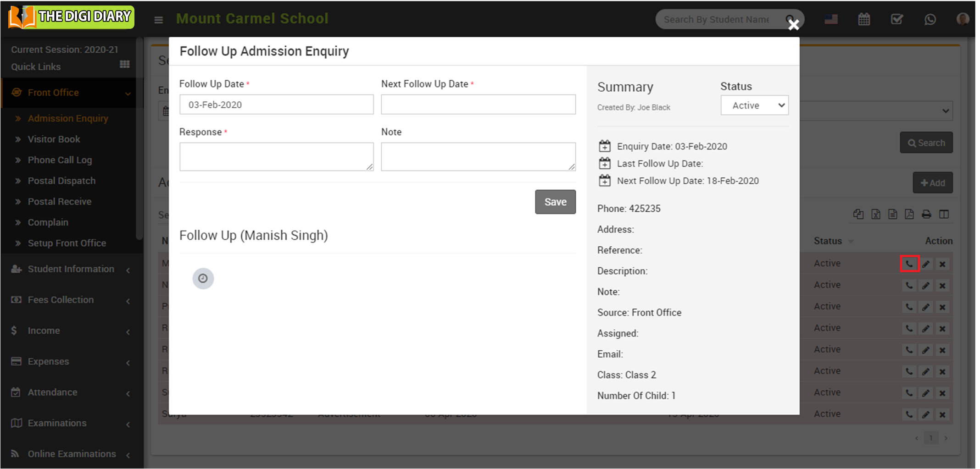980x469 pixels.
Task: Click the Follow Up Date field
Action: (x=276, y=105)
